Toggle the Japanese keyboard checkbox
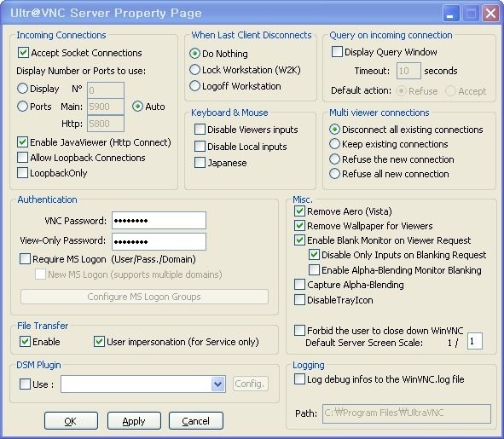 tap(200, 163)
